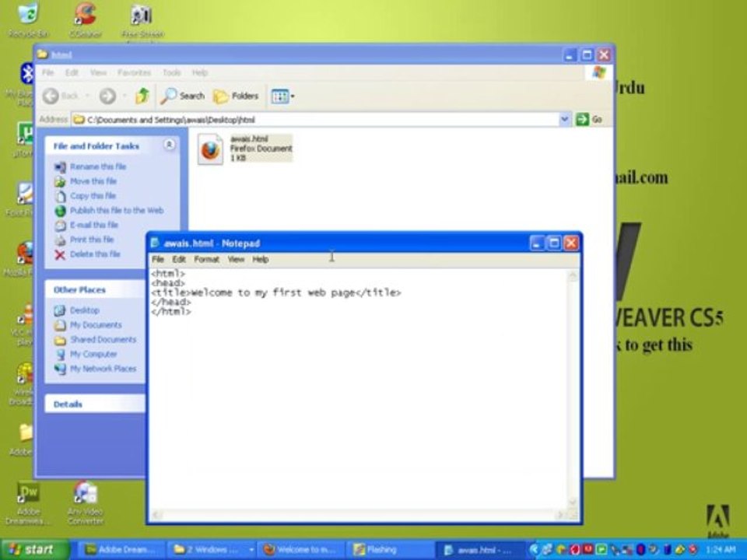Image resolution: width=747 pixels, height=560 pixels.
Task: Click the Forward arrow in Explorer toolbar
Action: [107, 96]
